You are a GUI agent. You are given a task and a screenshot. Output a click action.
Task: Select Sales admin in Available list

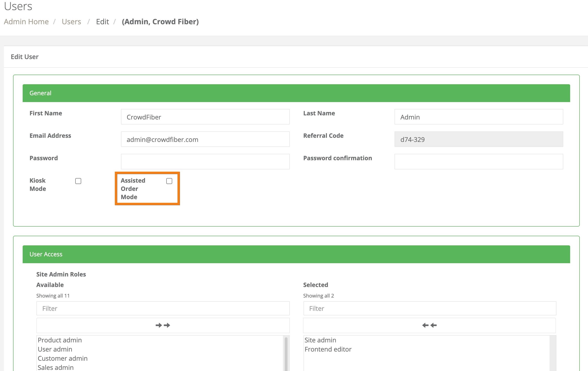point(56,367)
